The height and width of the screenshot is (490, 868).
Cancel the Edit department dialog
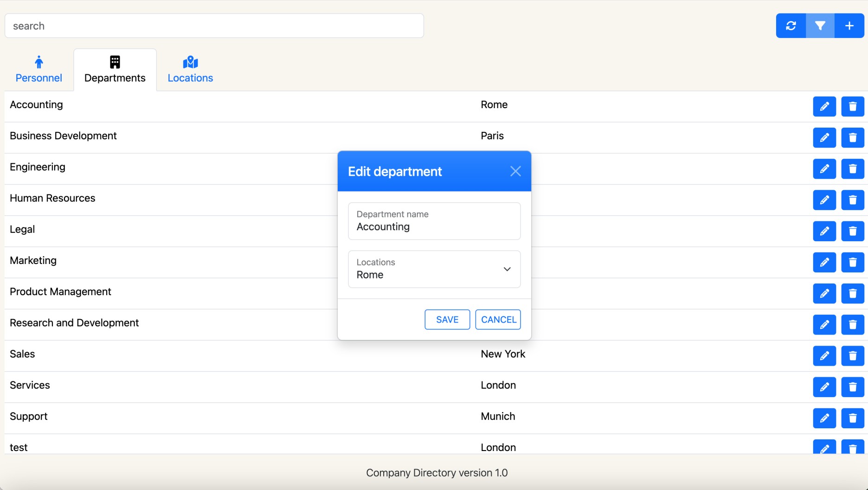coord(498,320)
